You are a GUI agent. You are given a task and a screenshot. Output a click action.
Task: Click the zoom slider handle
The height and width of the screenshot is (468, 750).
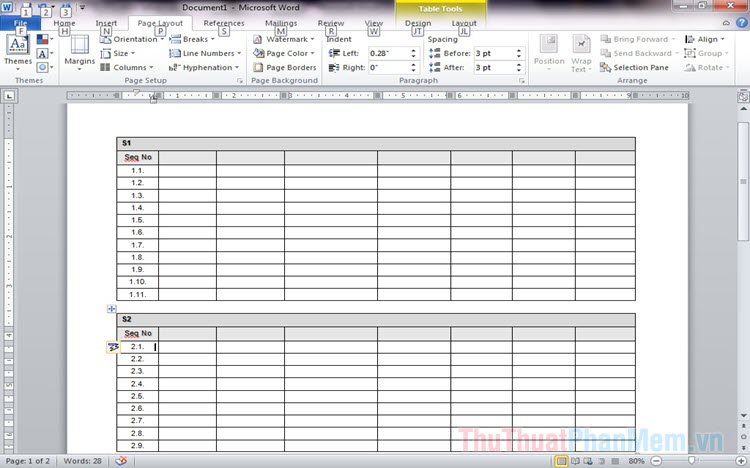click(x=691, y=461)
